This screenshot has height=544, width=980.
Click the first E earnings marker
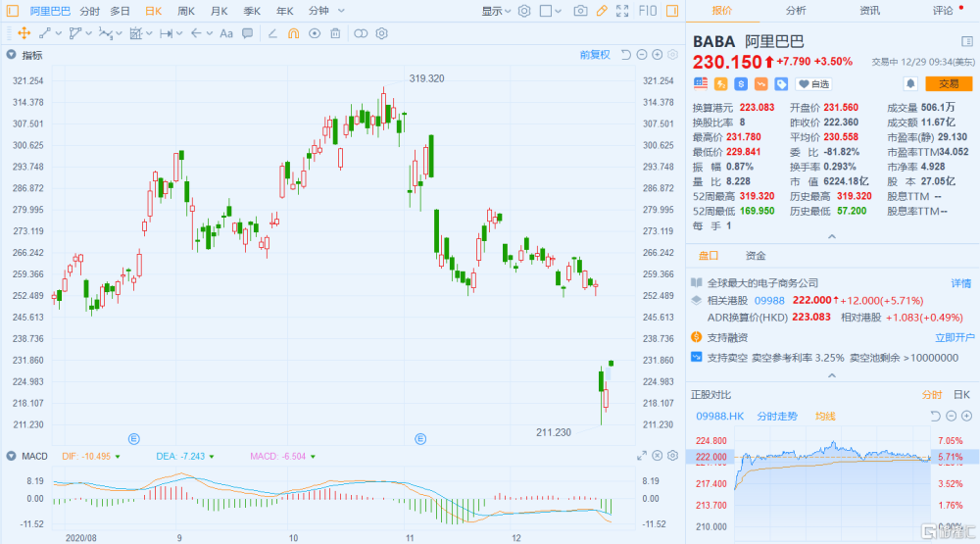133,439
